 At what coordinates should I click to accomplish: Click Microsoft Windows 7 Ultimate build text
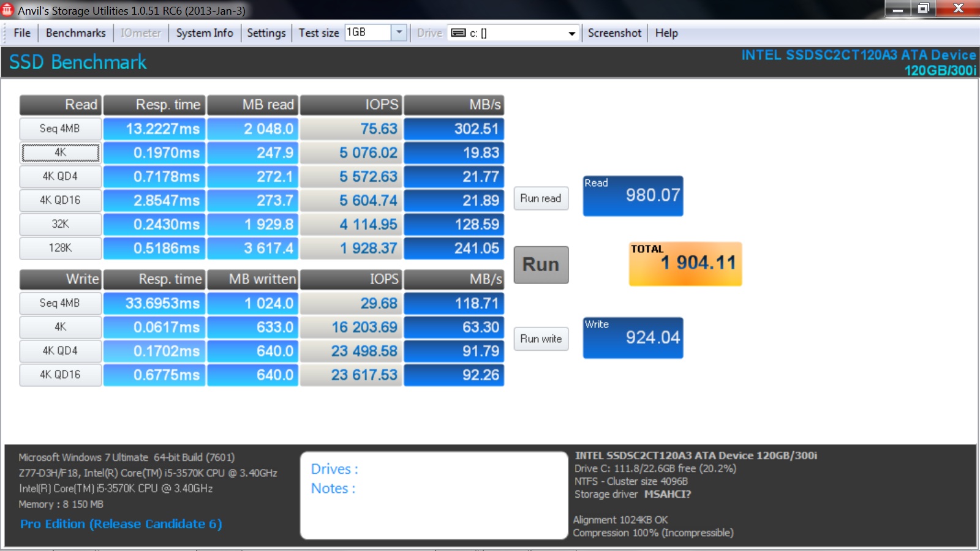126,457
